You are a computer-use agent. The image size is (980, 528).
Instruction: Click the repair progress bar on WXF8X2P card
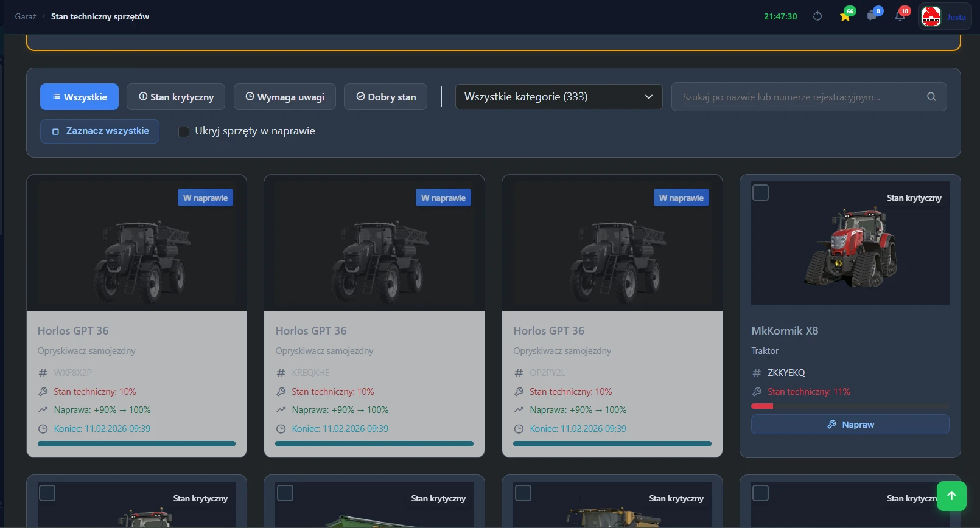136,444
